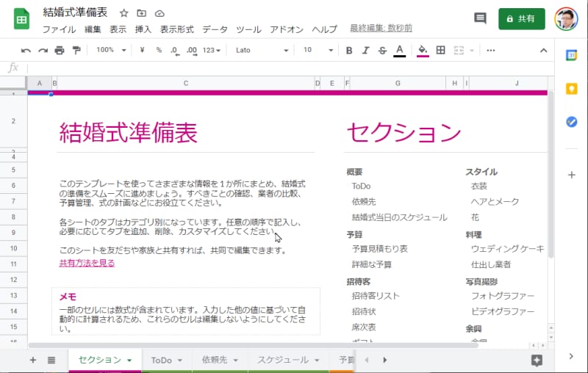
Task: Go to the ヘアとメーク section link
Action: click(x=495, y=202)
